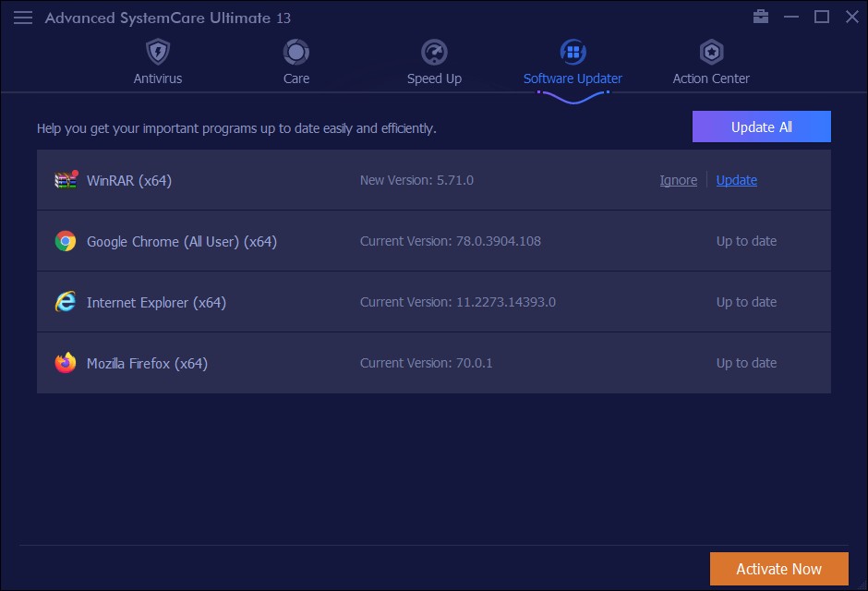Click the Software Updater grid icon
Viewport: 868px width, 591px height.
point(573,51)
